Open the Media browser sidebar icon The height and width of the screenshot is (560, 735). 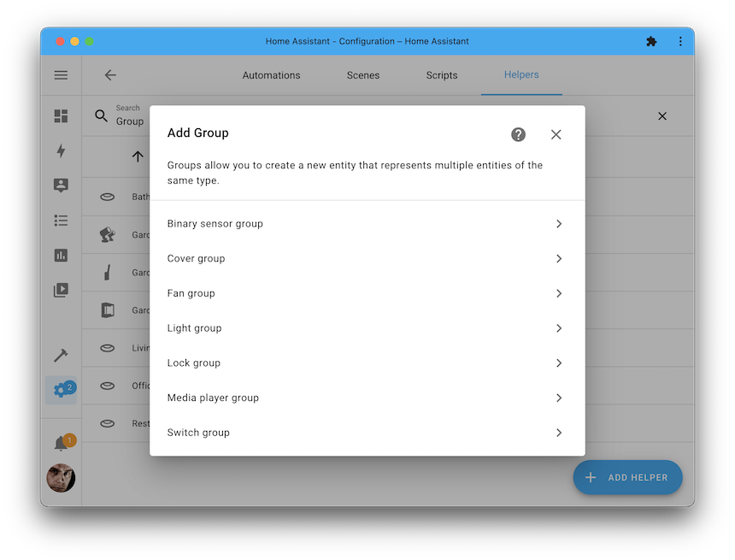61,290
